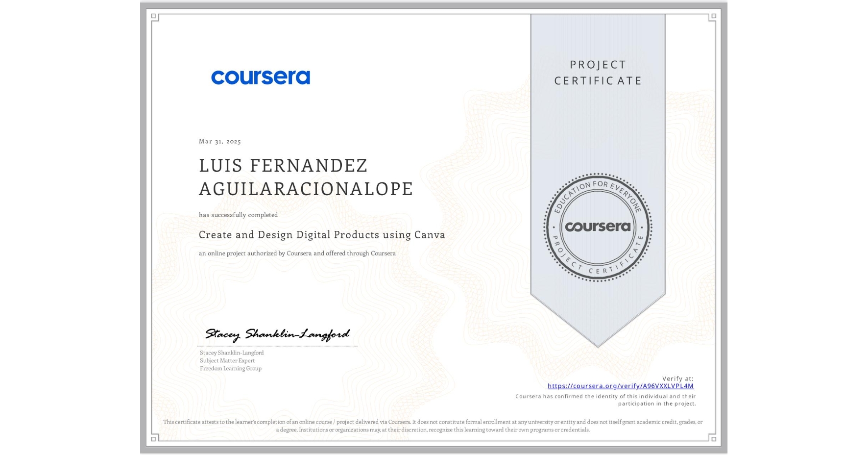Click the 'PROJECT' heading on the ribbon
Viewport: 868px width, 455px height.
point(598,65)
